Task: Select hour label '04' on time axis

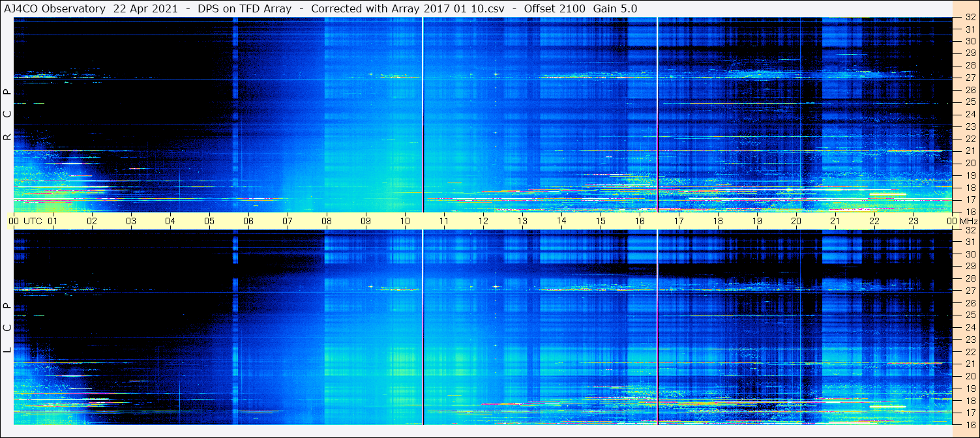Action: (170, 221)
